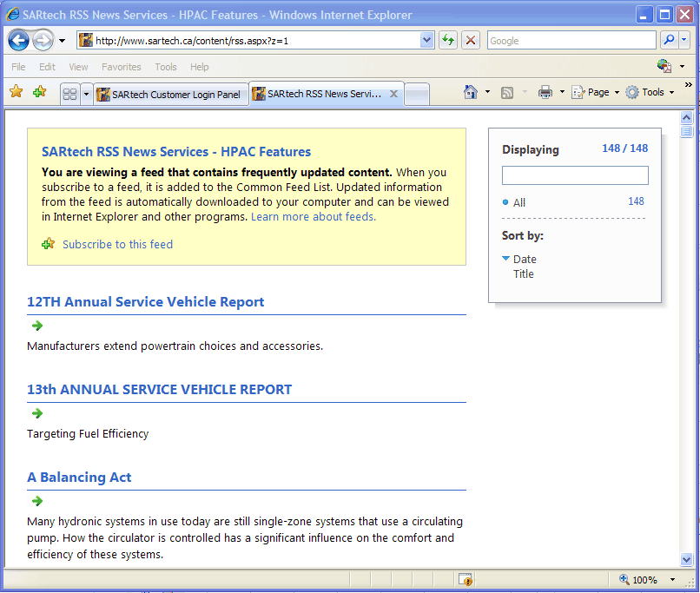This screenshot has height=593, width=700.
Task: Click the feed title HPAC Features heading
Action: [x=176, y=152]
